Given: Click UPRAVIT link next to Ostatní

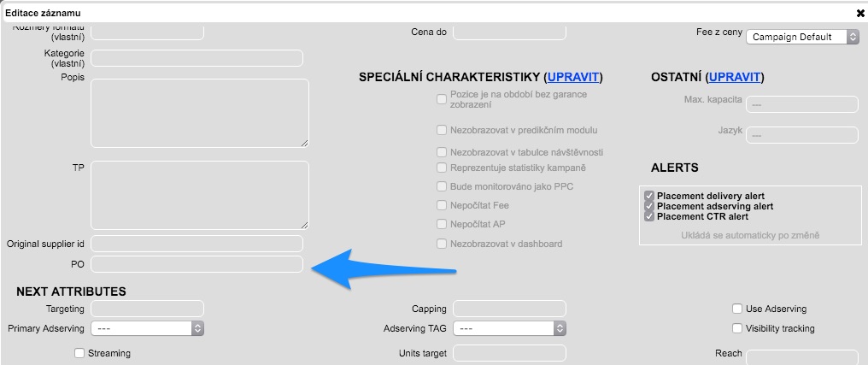Looking at the screenshot, I should point(735,78).
